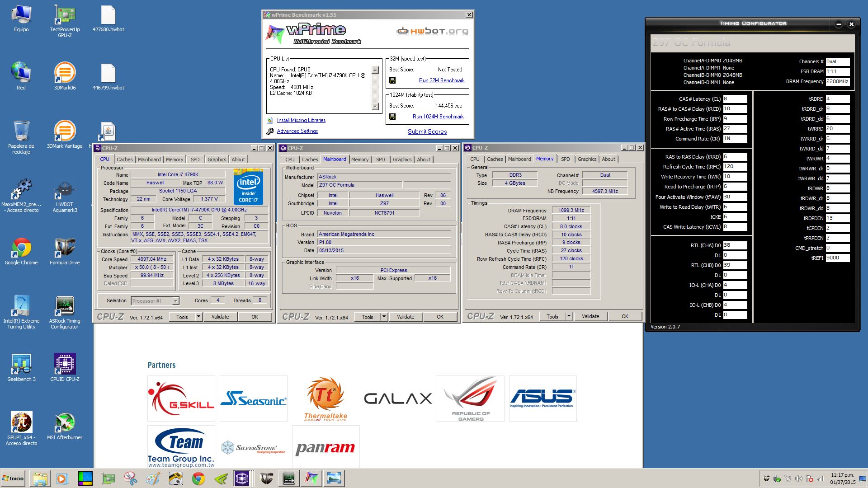This screenshot has height=488, width=868.
Task: Open Windows Explorer folder in taskbar
Action: click(x=40, y=478)
